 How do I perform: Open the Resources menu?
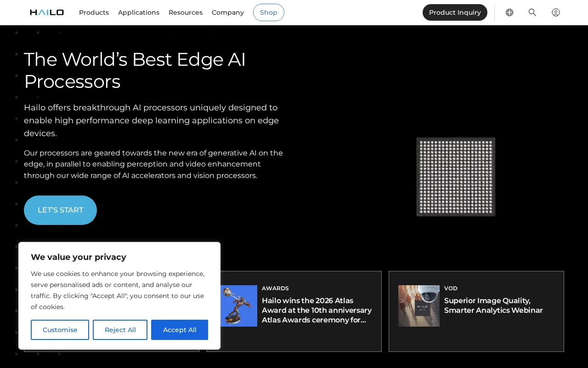click(186, 12)
